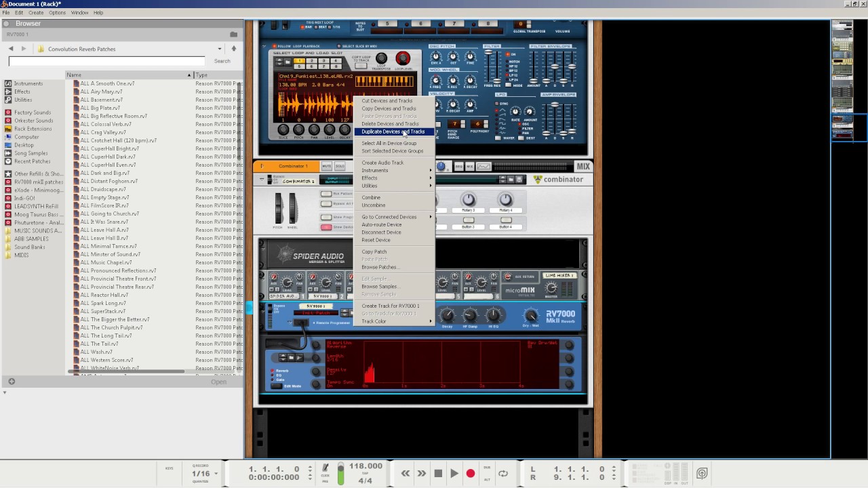This screenshot has height=488, width=868.
Task: Toggle Combinator Button 4
Action: coord(506,220)
